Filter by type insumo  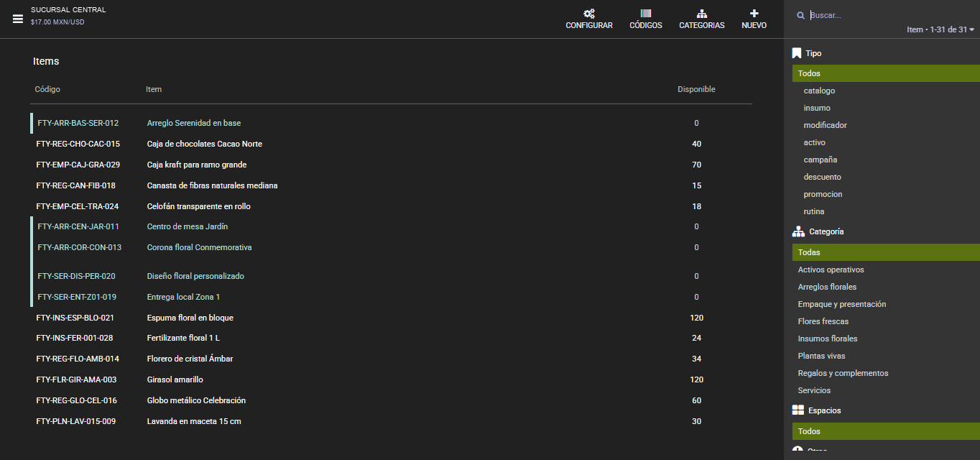(x=817, y=108)
